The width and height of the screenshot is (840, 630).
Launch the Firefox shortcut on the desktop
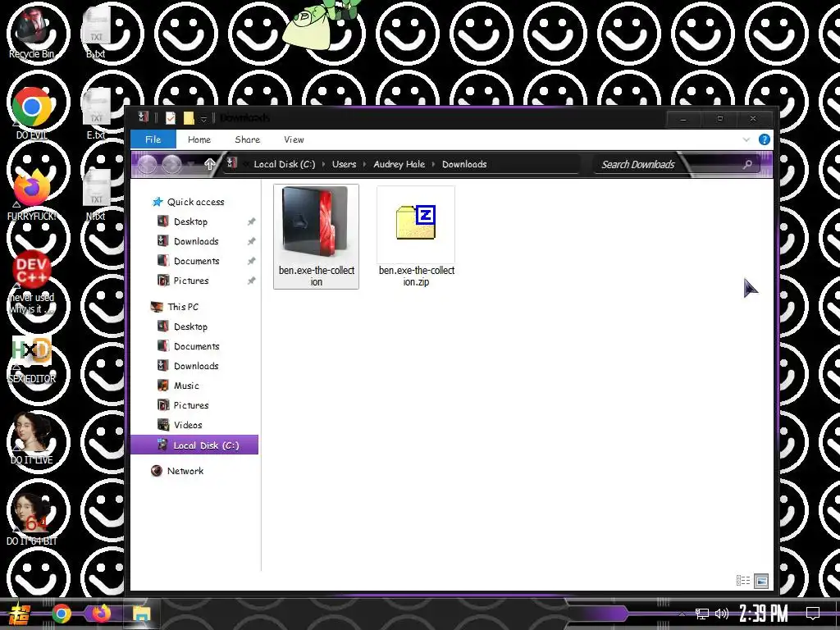point(32,195)
